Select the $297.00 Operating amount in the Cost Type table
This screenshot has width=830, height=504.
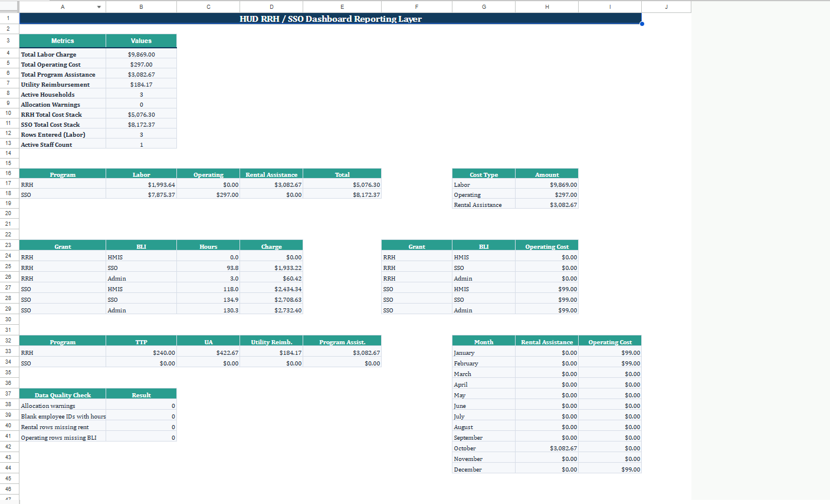[547, 195]
